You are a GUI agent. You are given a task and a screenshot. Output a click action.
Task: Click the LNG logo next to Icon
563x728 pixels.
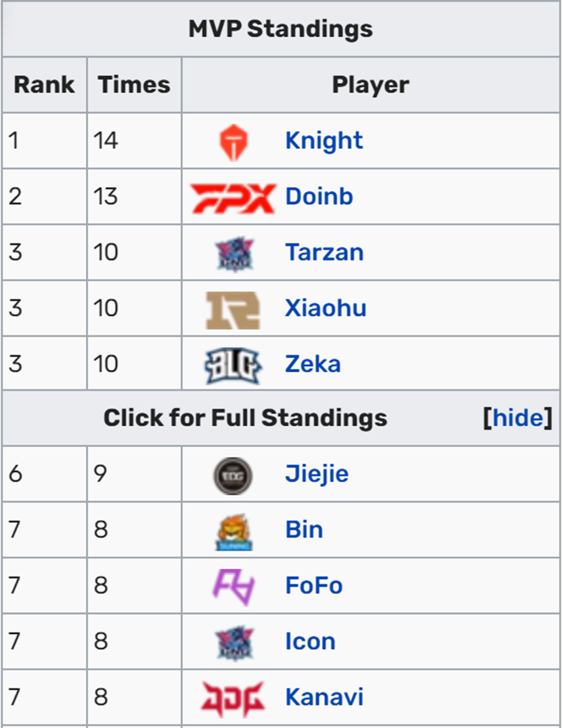pyautogui.click(x=235, y=643)
